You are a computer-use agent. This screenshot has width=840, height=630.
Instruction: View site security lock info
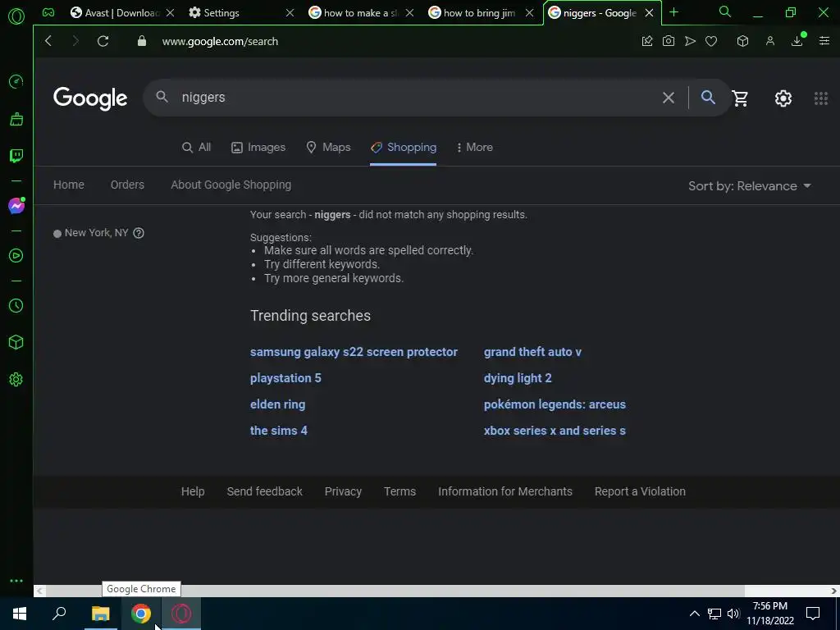(141, 41)
